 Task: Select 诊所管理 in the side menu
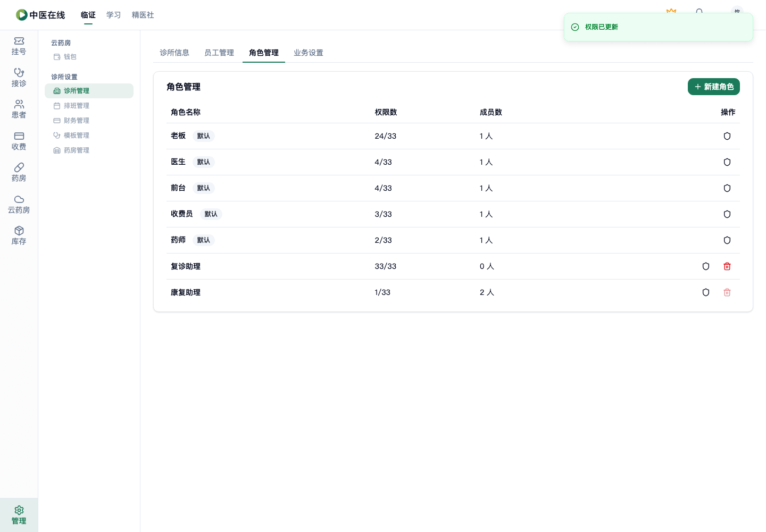tap(89, 91)
